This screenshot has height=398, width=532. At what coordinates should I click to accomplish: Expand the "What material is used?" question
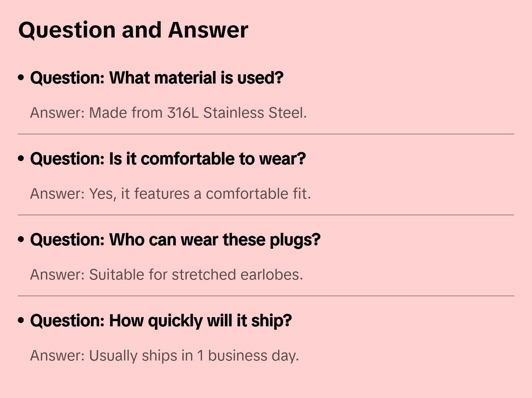pyautogui.click(x=156, y=78)
